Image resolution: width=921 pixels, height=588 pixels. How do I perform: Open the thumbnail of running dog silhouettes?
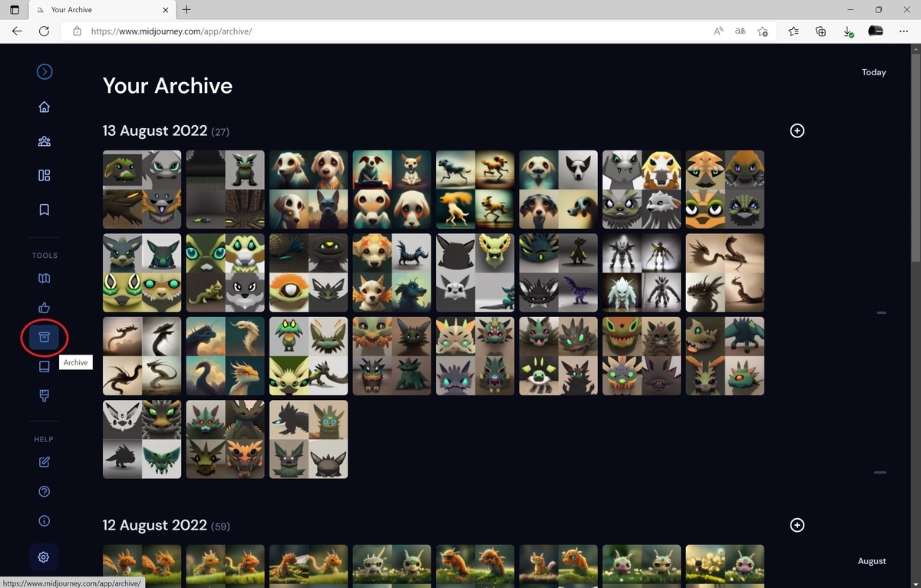[x=475, y=190]
